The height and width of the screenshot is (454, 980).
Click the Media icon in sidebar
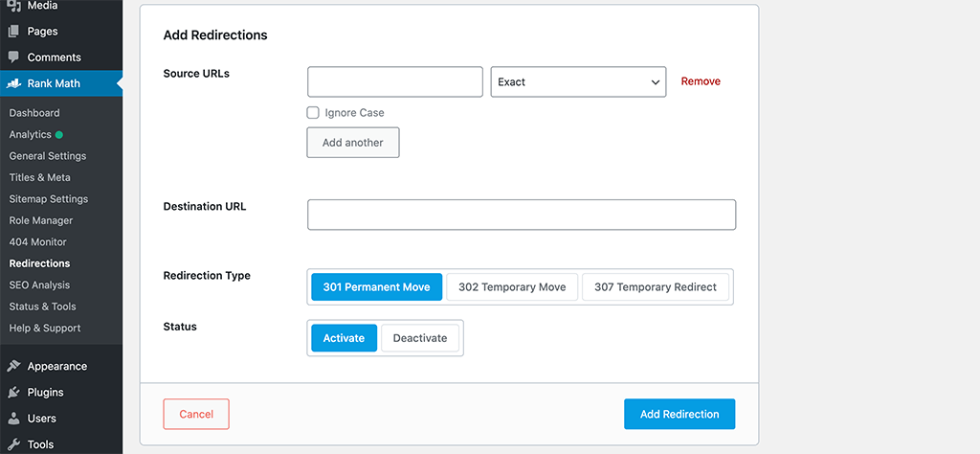pos(14,6)
